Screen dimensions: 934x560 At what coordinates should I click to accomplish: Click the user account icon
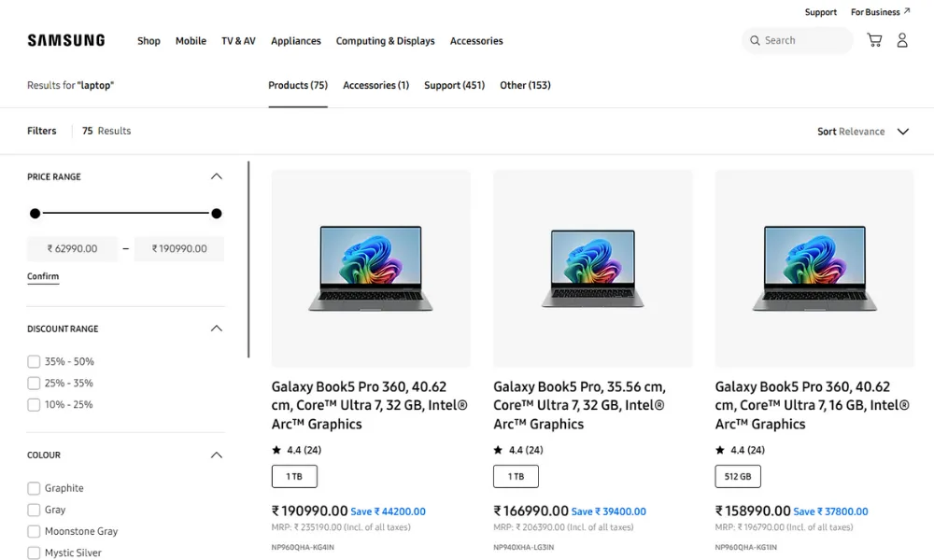[x=902, y=40]
